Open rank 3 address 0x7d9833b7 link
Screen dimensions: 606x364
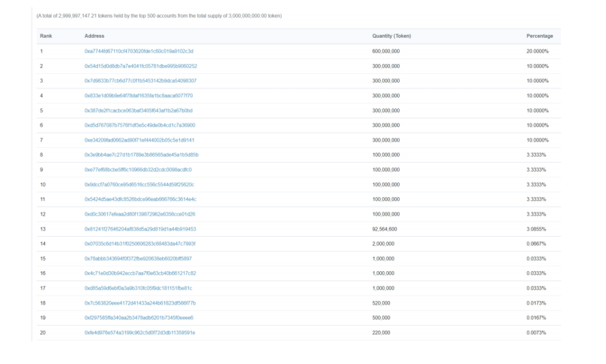(x=140, y=80)
